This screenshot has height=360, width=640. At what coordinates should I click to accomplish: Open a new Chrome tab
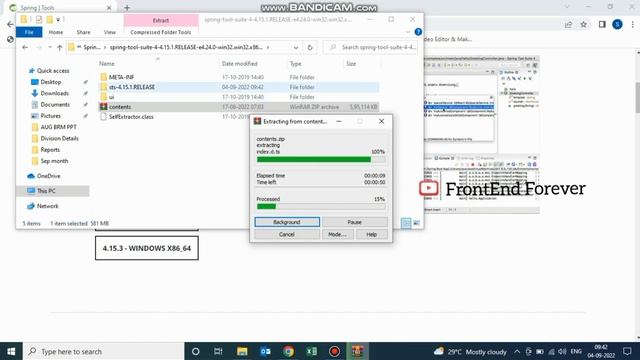point(127,7)
